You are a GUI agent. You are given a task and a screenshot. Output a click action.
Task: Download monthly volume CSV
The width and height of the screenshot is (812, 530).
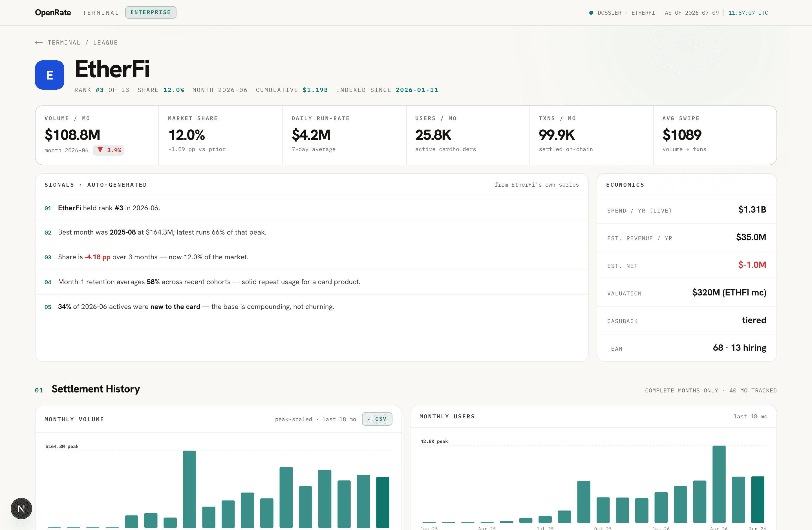(377, 419)
